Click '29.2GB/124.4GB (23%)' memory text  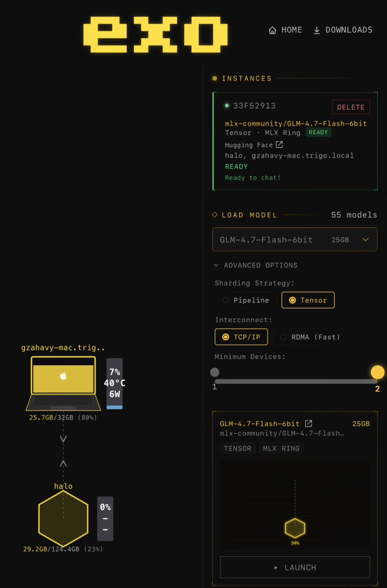[63, 549]
